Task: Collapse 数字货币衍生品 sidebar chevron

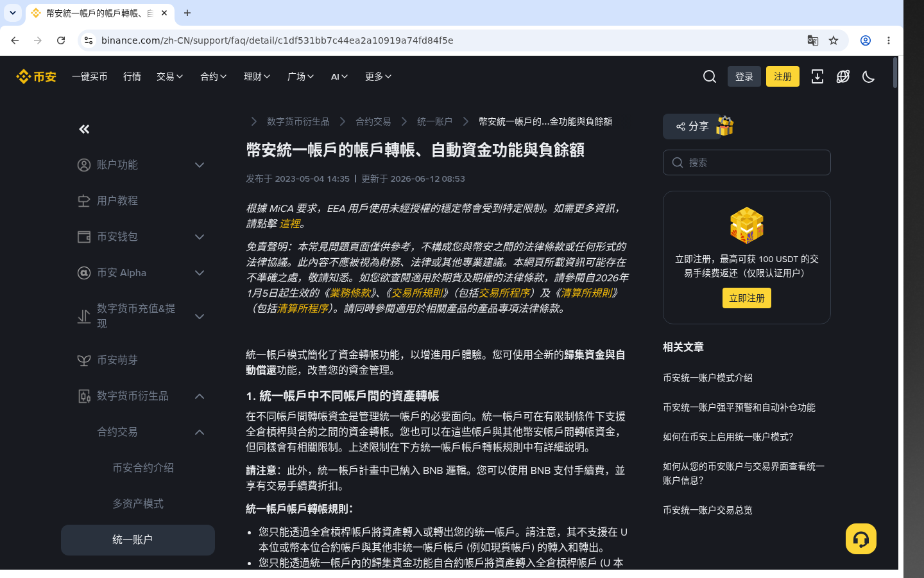Action: 200,396
